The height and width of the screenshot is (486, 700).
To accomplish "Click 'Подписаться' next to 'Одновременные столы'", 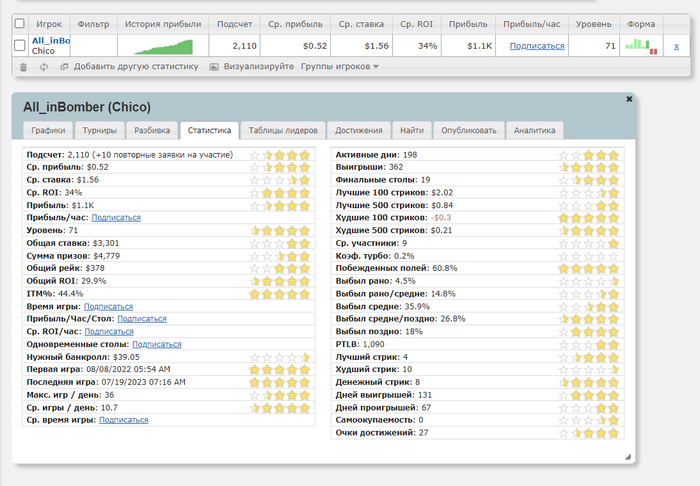I will [x=157, y=345].
